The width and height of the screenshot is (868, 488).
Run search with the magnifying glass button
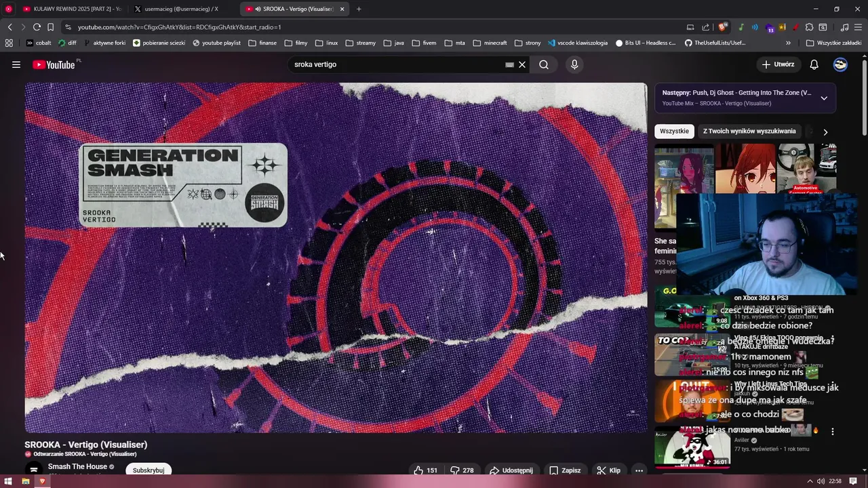pos(544,64)
